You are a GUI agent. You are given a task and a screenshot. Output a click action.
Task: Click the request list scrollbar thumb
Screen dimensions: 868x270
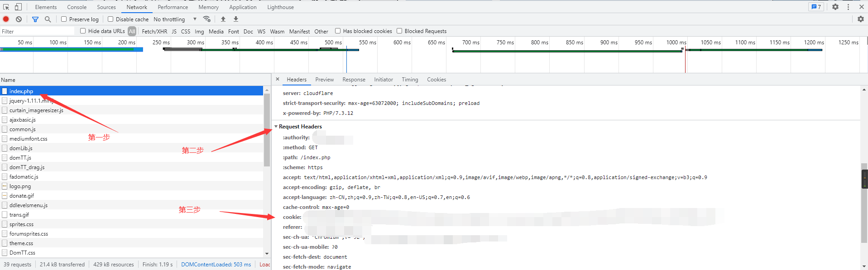(x=267, y=130)
